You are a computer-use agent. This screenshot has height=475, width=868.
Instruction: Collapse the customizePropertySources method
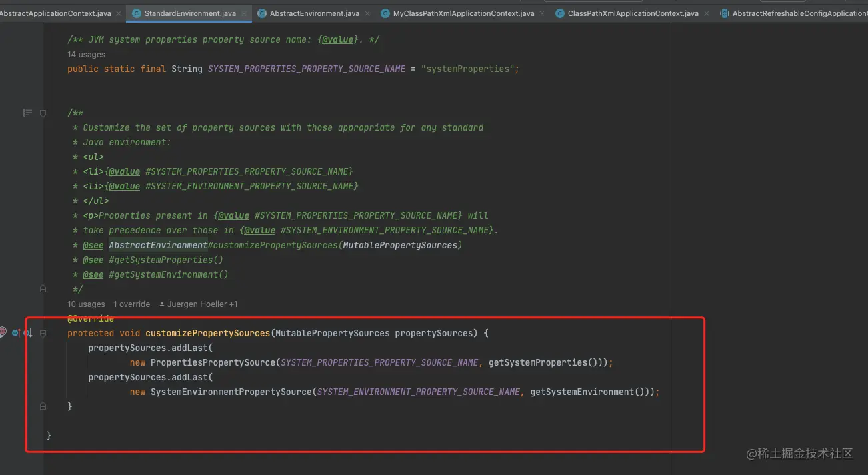(x=43, y=333)
